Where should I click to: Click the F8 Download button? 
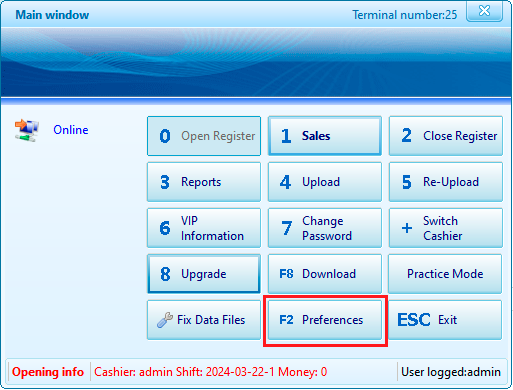pos(325,274)
